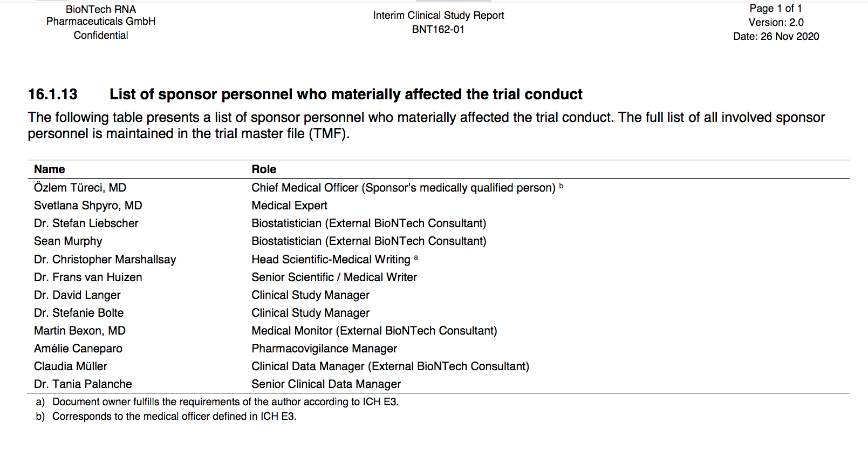Click the Role column header
This screenshot has width=868, height=456.
[x=264, y=169]
